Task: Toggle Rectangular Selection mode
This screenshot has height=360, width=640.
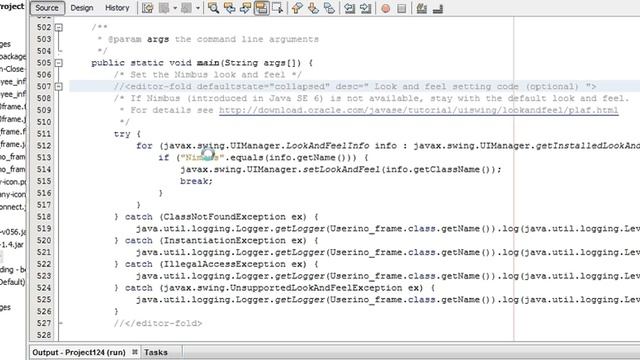Action: (x=278, y=8)
